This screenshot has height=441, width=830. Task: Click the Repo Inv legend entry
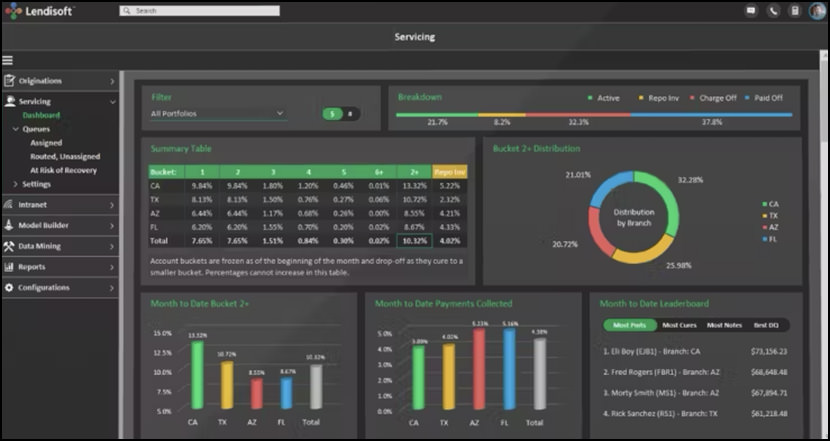tap(659, 98)
